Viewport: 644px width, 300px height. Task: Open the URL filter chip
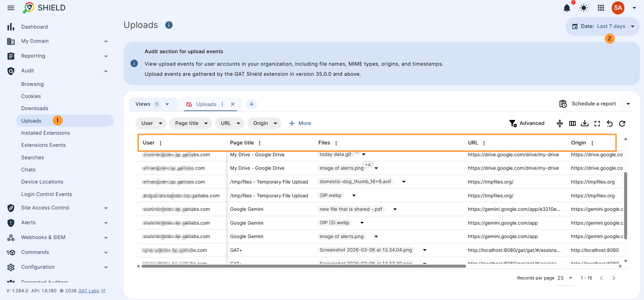(x=230, y=123)
